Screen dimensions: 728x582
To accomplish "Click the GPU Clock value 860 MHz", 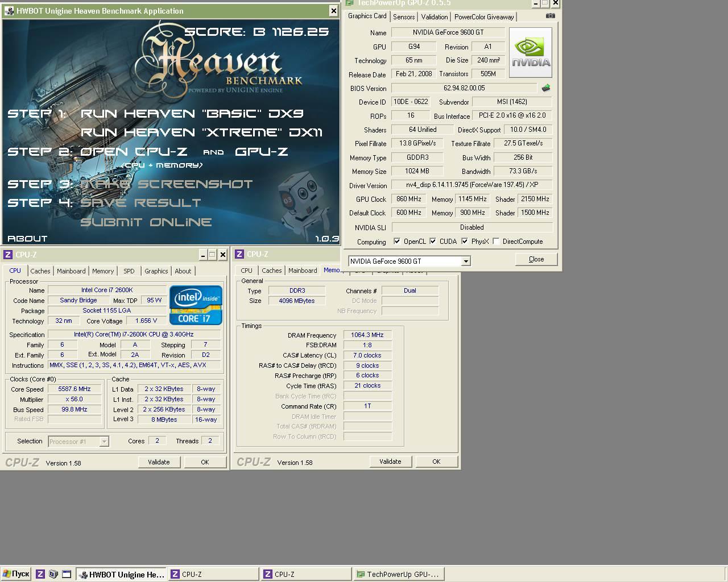I will [409, 199].
